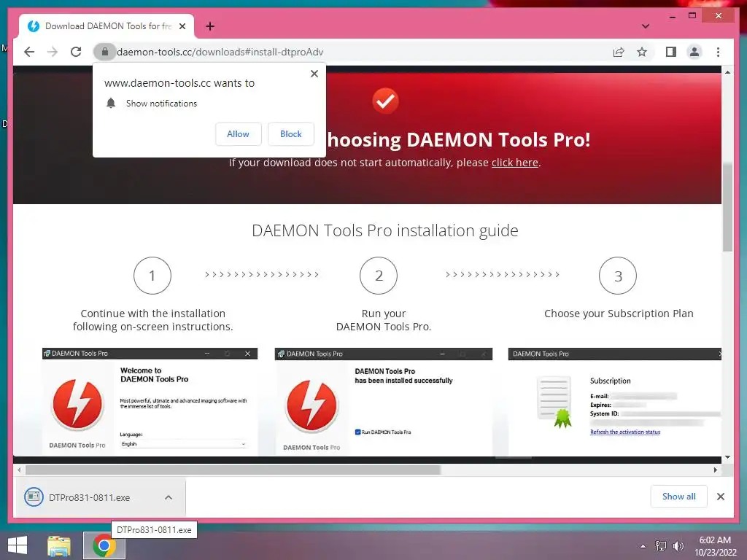
Task: Share this page via share icon
Action: coord(619,52)
